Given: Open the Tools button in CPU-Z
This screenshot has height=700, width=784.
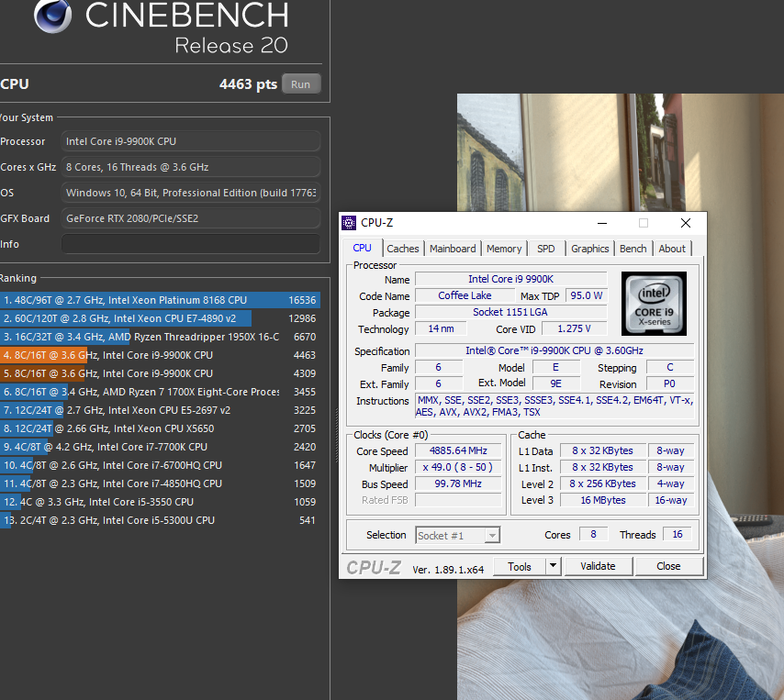Looking at the screenshot, I should click(x=520, y=567).
